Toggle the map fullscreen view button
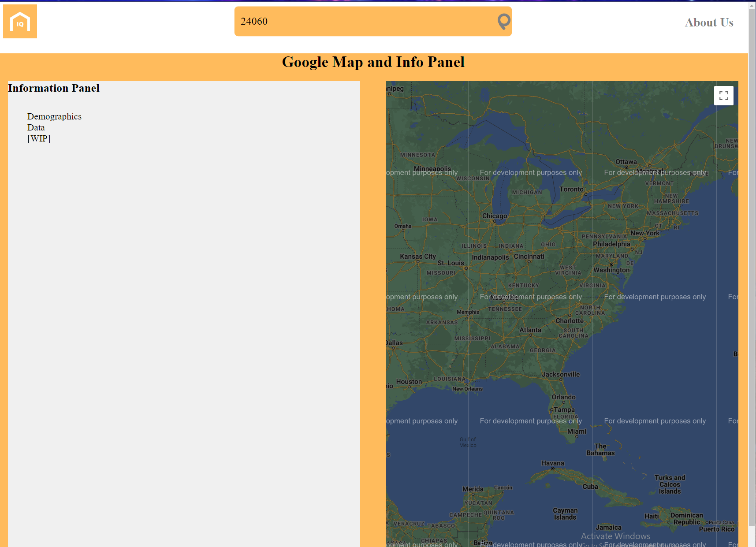The image size is (756, 547). click(x=723, y=96)
